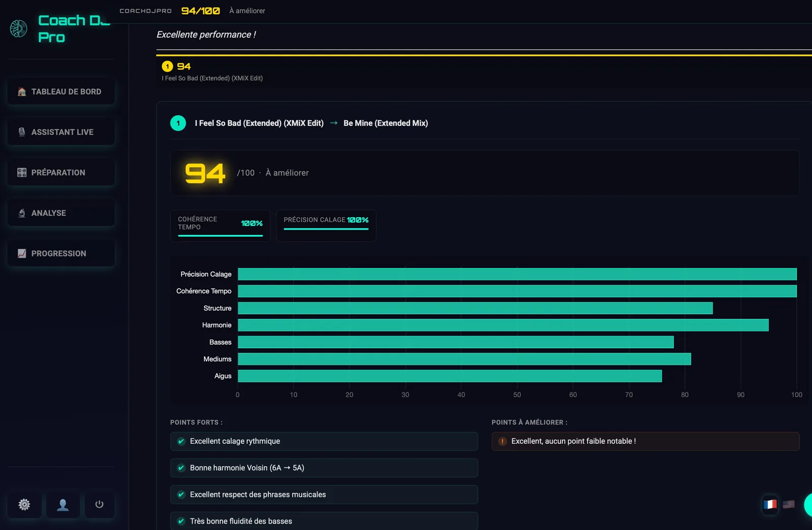The width and height of the screenshot is (812, 530).
Task: Go to the Préparation section
Action: (x=61, y=173)
